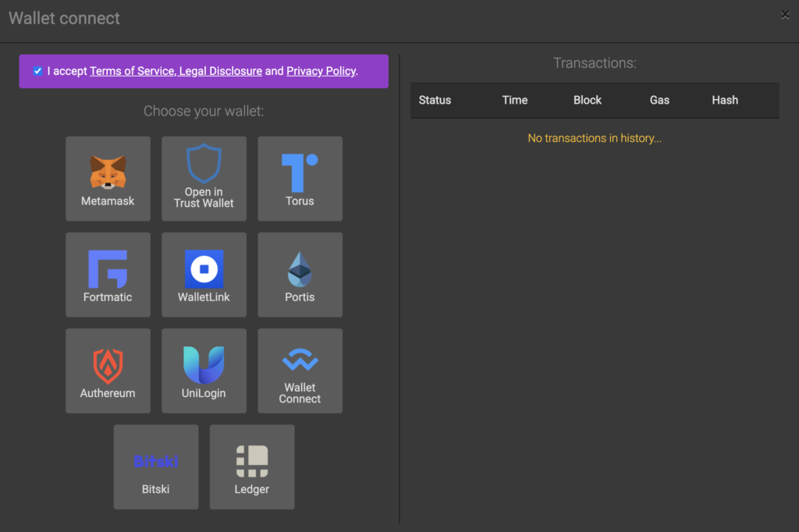Close the Wallet connect dialog

click(785, 15)
